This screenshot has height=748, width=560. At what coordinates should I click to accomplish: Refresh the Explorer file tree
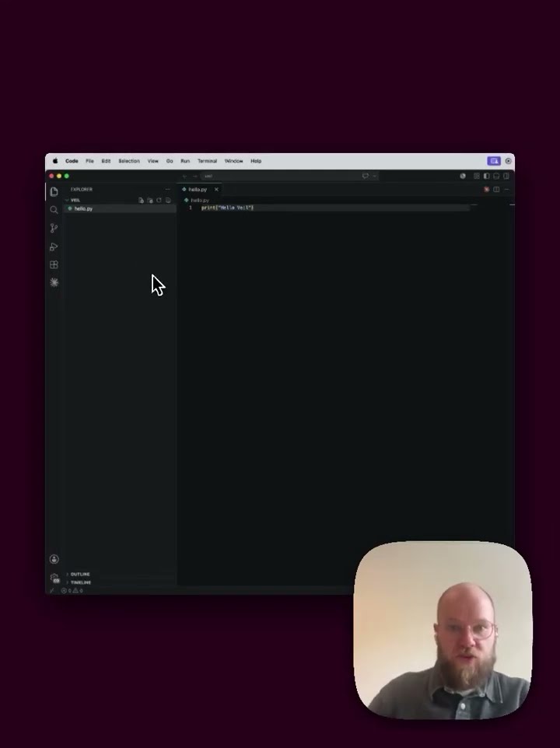[x=159, y=201]
